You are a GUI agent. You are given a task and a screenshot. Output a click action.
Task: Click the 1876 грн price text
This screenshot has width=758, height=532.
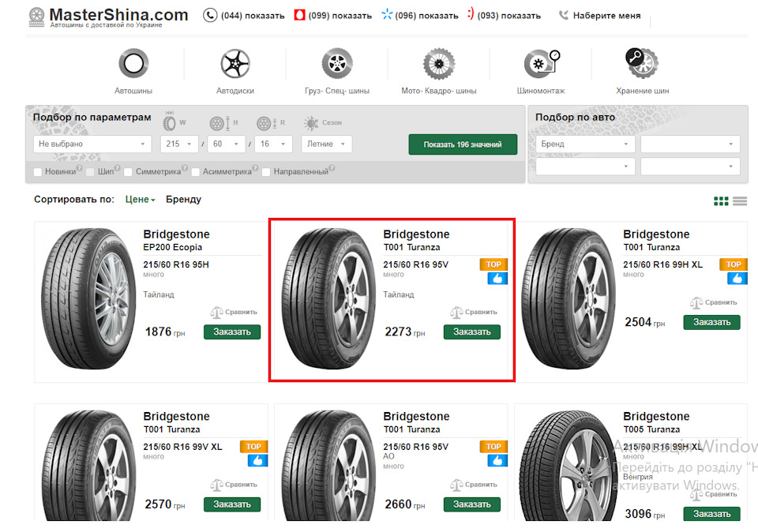165,332
